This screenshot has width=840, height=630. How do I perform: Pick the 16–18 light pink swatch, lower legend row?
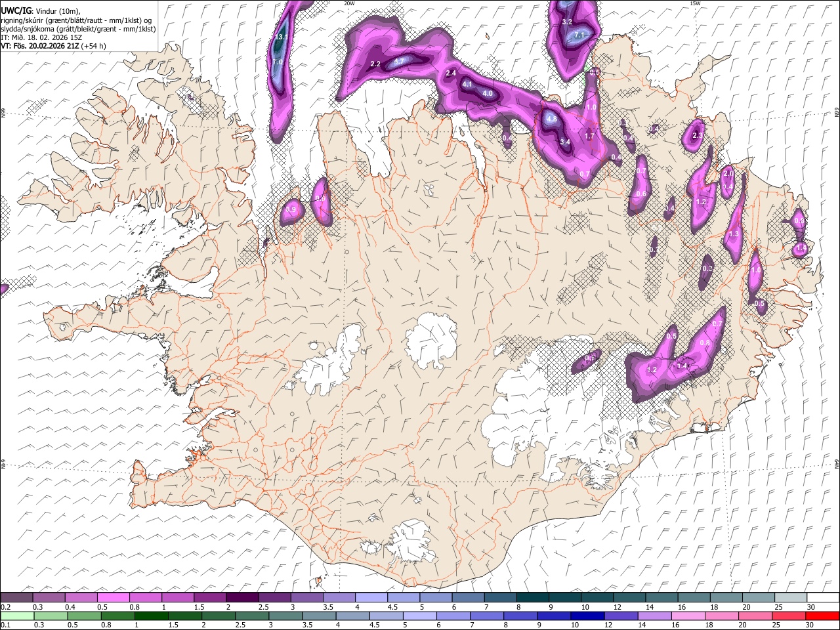point(688,616)
